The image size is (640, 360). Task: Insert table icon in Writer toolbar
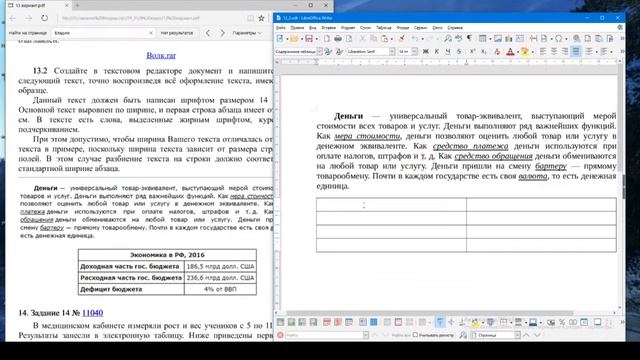click(x=483, y=39)
